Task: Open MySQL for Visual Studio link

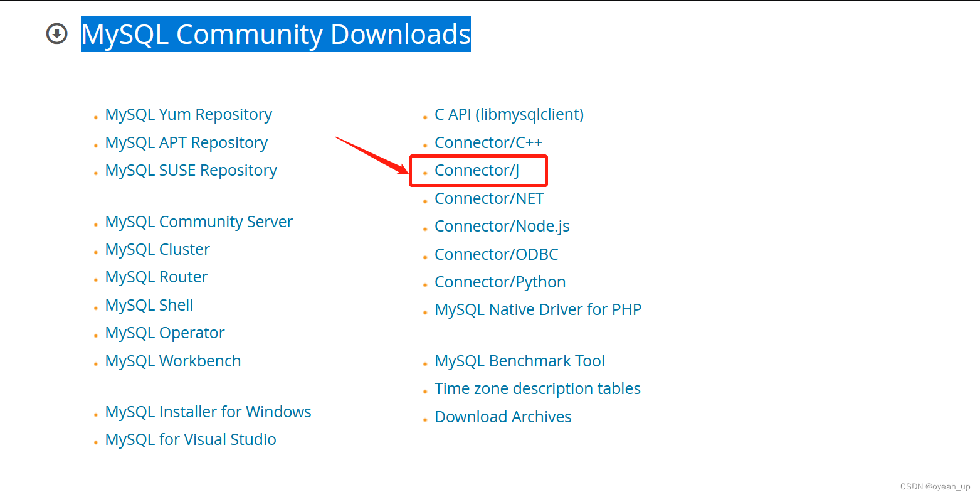Action: point(191,440)
